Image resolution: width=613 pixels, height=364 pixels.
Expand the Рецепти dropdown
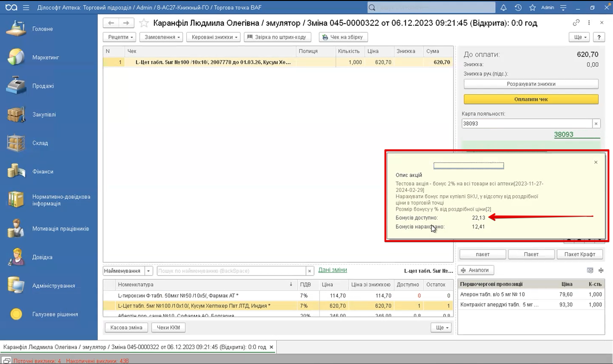(120, 37)
